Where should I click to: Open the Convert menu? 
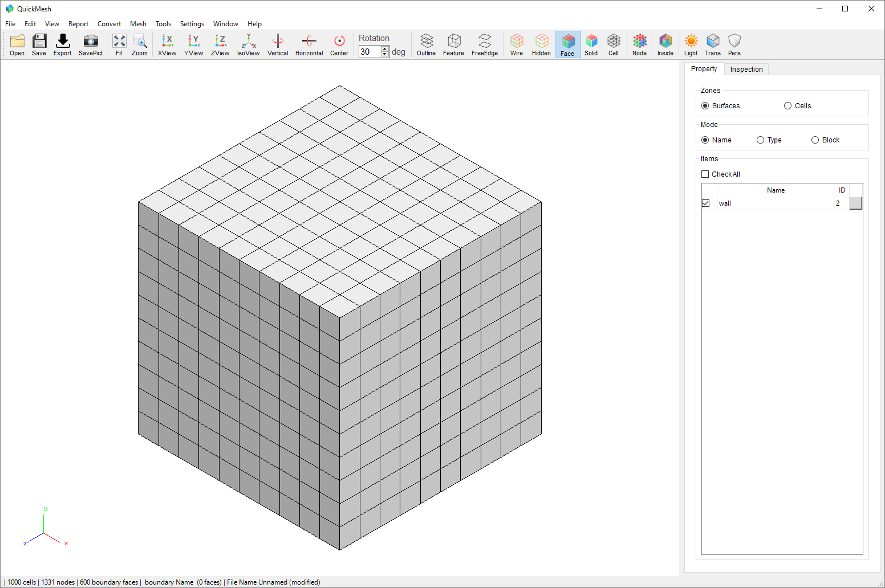click(109, 24)
